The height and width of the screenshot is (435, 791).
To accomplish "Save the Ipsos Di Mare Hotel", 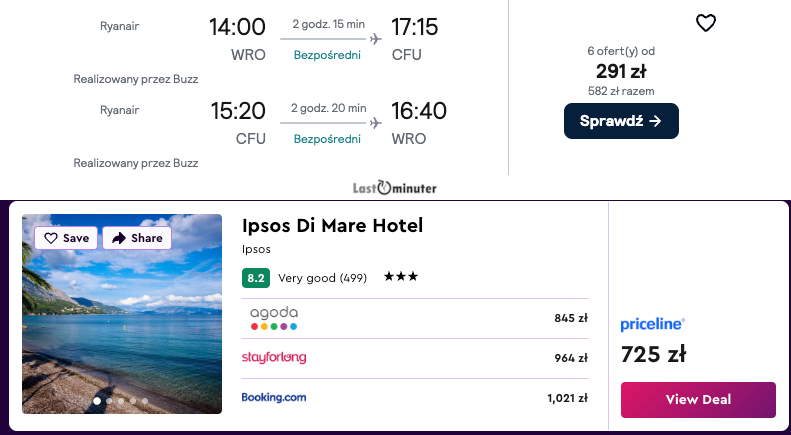I will click(66, 238).
